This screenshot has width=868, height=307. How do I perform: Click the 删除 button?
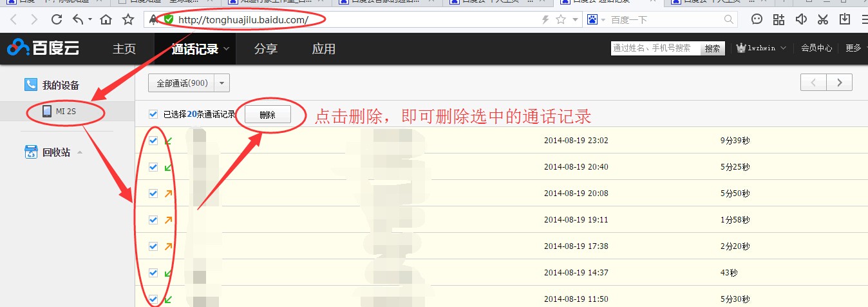coord(267,115)
